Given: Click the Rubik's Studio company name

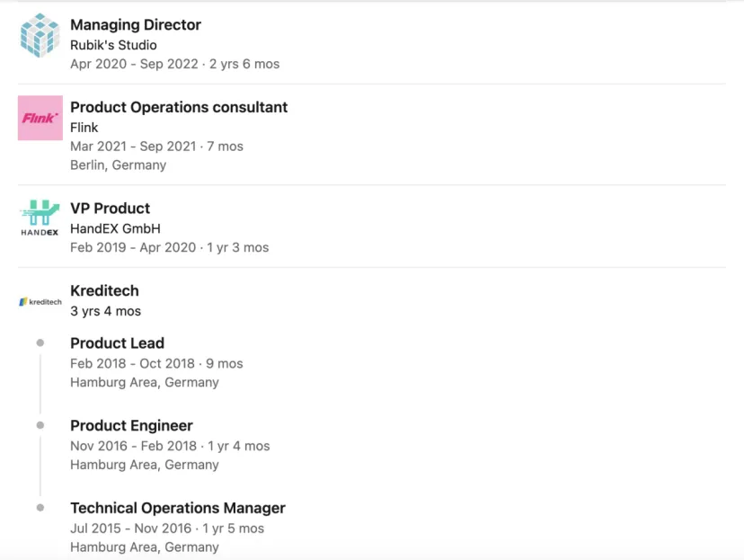Looking at the screenshot, I should [113, 45].
